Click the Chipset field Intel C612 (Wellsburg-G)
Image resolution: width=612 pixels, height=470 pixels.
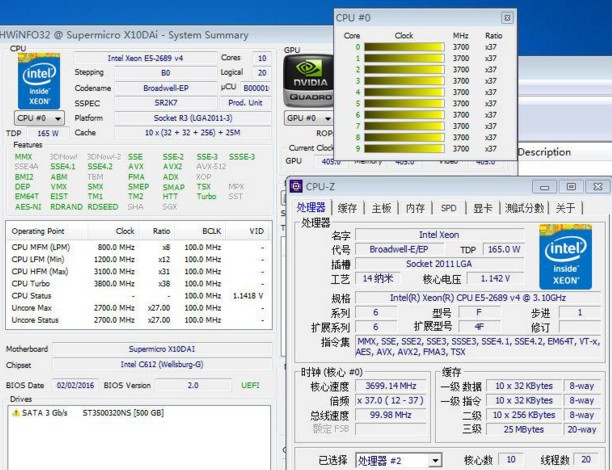pyautogui.click(x=162, y=365)
